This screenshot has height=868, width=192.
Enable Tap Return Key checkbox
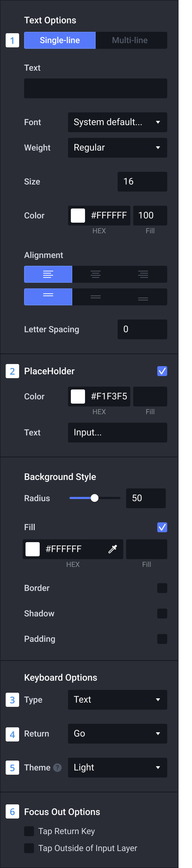(29, 831)
